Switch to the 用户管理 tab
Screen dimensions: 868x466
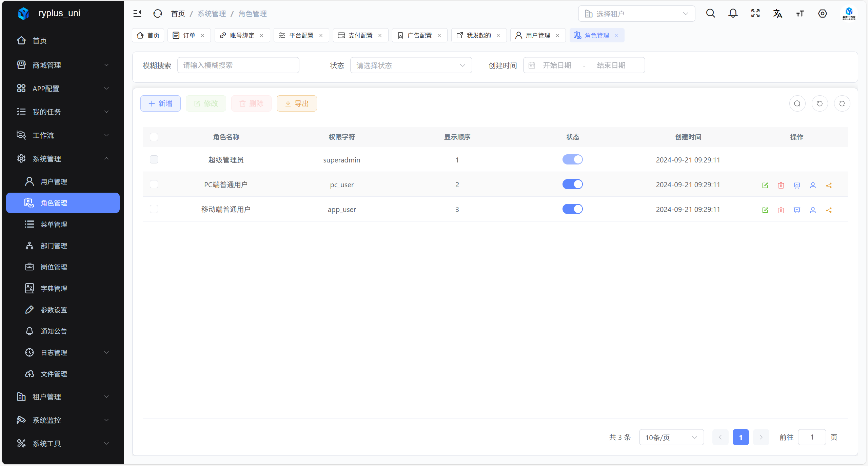click(x=537, y=35)
